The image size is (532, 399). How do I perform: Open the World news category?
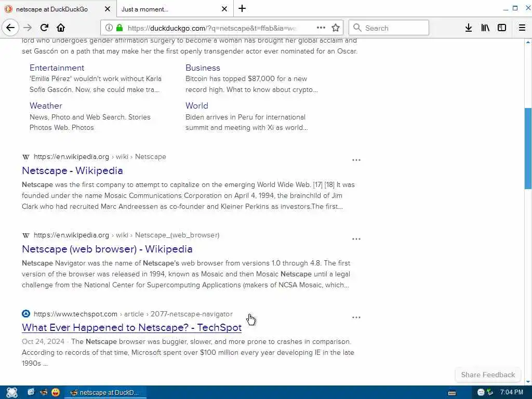[197, 105]
